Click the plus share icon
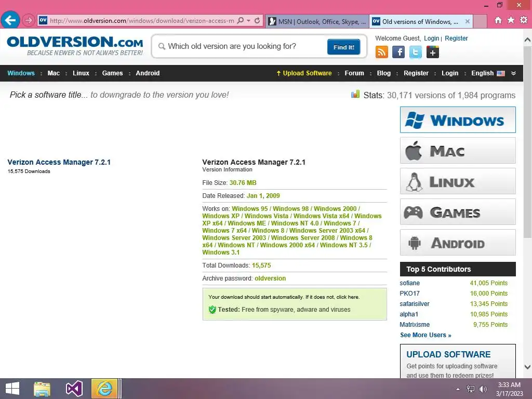 [433, 52]
